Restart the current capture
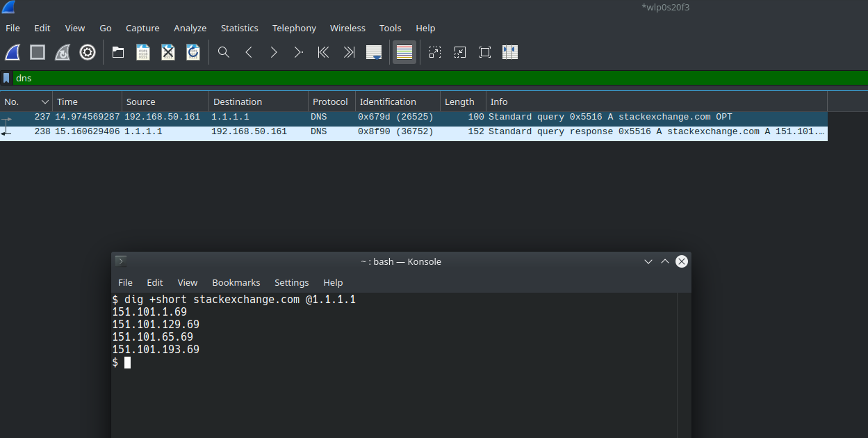Image resolution: width=868 pixels, height=438 pixels. [x=62, y=51]
